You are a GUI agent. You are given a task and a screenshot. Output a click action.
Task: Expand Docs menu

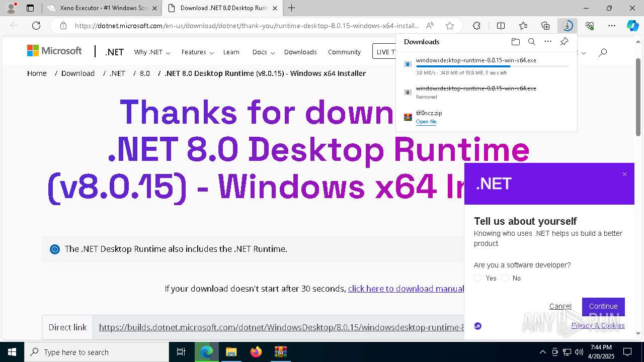tap(264, 52)
